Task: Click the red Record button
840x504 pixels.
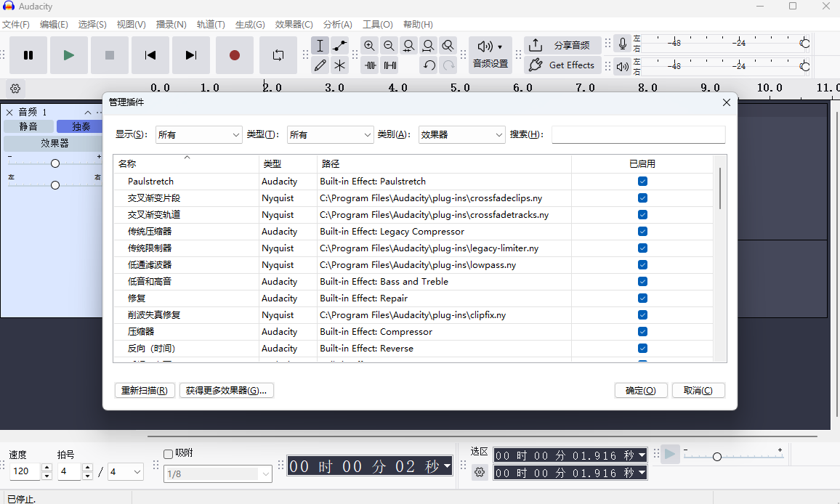Action: pos(234,55)
